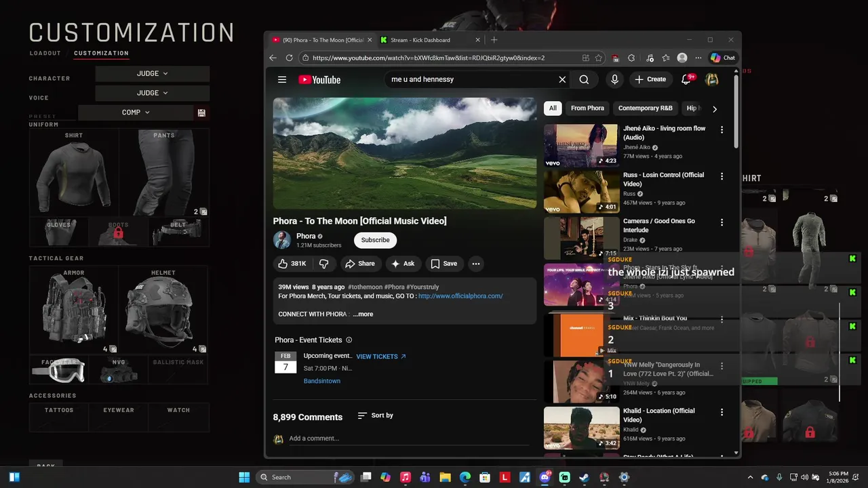Open YouTube account avatar menu
Image resolution: width=868 pixels, height=488 pixels.
pos(712,79)
